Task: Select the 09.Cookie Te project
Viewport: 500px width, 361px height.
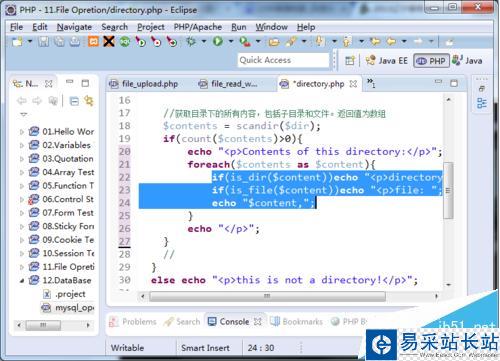Action: [61, 240]
